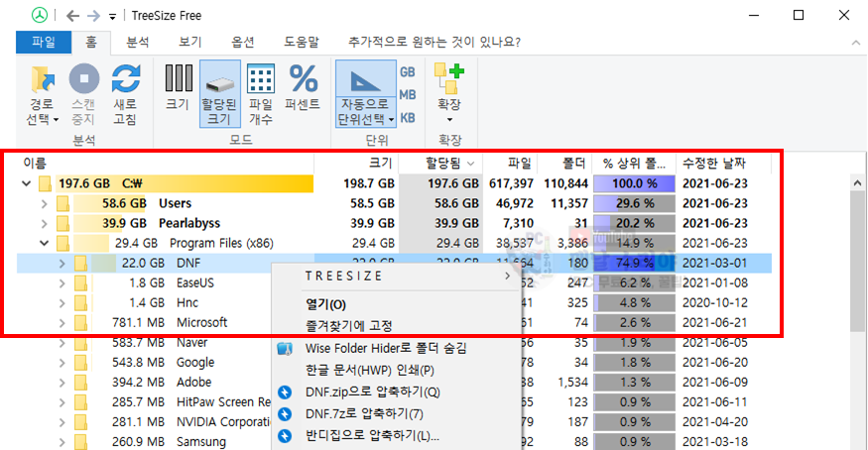Sort by Allocated (할당됨) column header
The width and height of the screenshot is (868, 450).
click(x=440, y=164)
